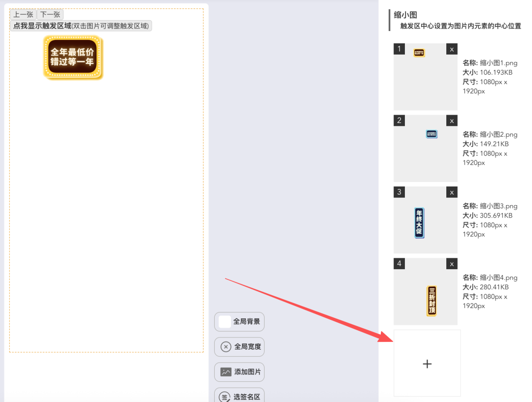Click the circled X icon of 全局宽度
This screenshot has height=402, width=532.
click(x=226, y=347)
